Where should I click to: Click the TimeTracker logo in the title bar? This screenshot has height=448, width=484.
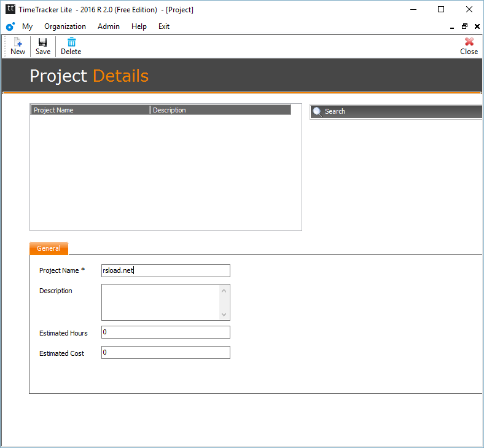(10, 9)
